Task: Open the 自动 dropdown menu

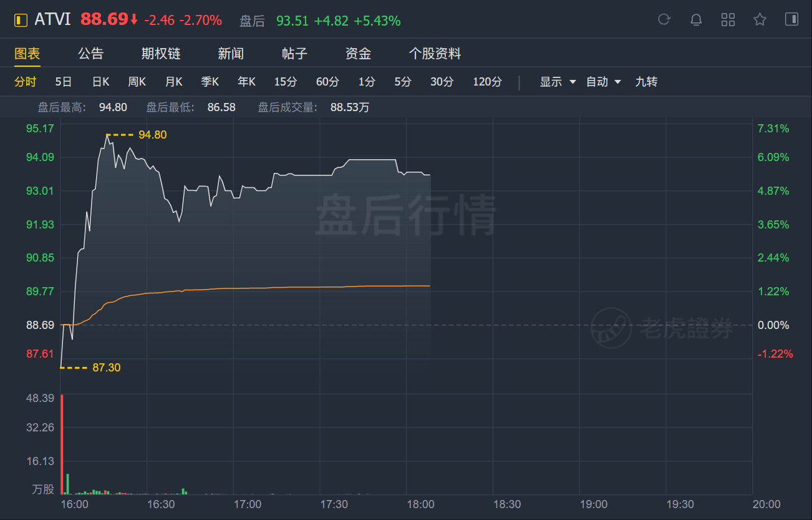Action: pyautogui.click(x=603, y=82)
